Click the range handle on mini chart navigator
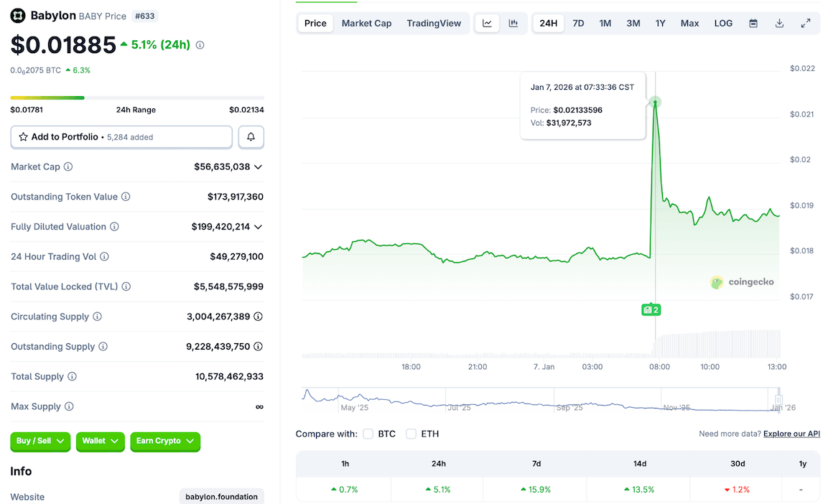Image resolution: width=823 pixels, height=504 pixels. [x=778, y=400]
